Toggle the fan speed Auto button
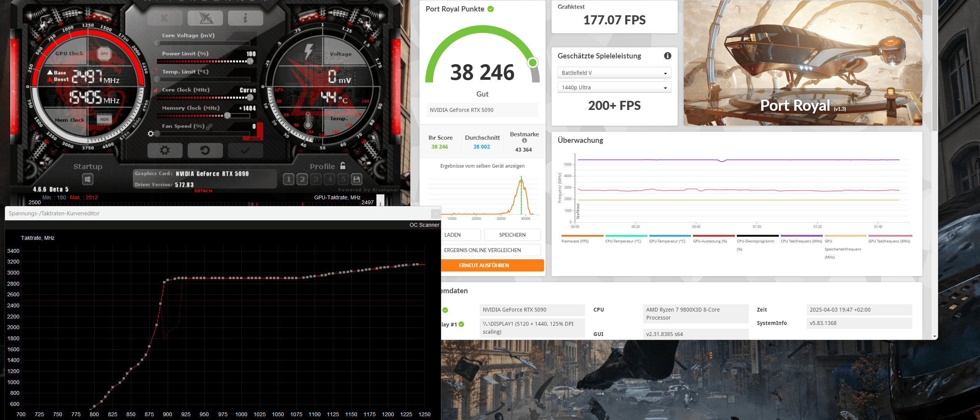The height and width of the screenshot is (420, 980). pyautogui.click(x=254, y=138)
